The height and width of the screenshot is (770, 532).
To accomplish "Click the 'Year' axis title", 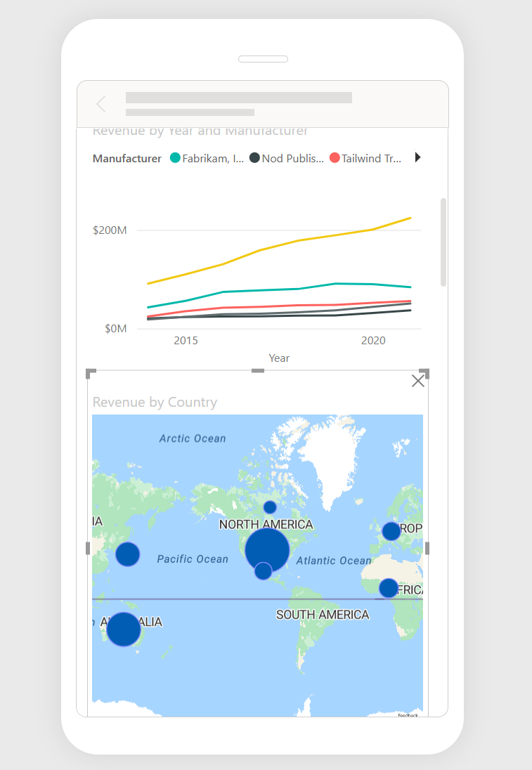I will pyautogui.click(x=279, y=358).
